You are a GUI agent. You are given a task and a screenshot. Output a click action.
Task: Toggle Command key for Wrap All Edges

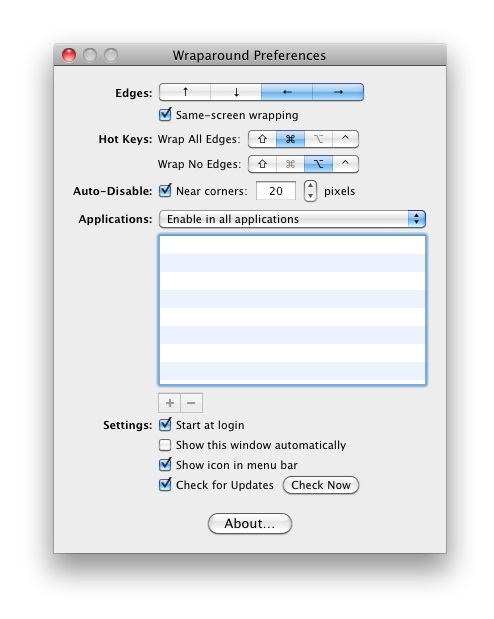tap(290, 139)
